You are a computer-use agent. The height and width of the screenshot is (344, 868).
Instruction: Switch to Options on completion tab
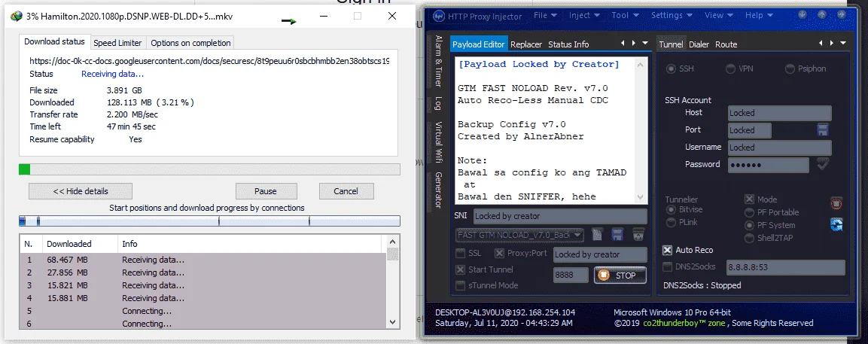[190, 43]
